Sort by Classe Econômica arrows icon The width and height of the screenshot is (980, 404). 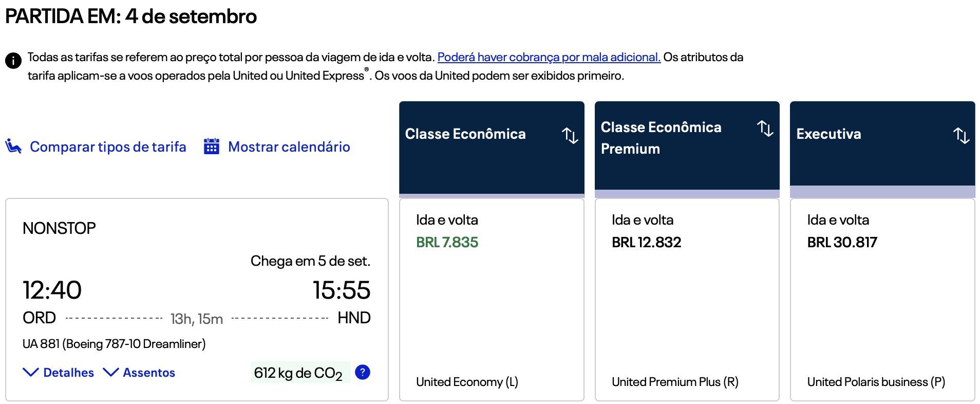pyautogui.click(x=570, y=135)
